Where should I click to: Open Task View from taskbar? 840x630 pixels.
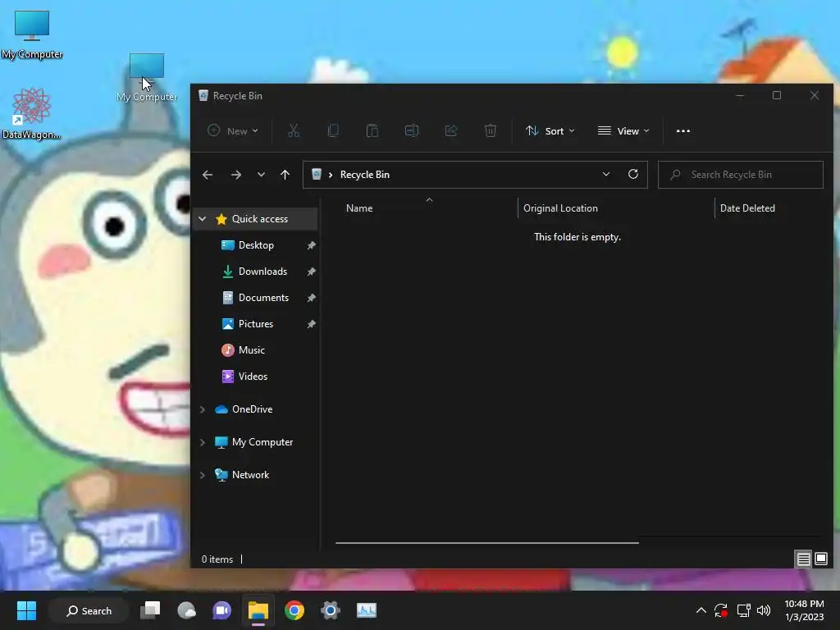150,610
